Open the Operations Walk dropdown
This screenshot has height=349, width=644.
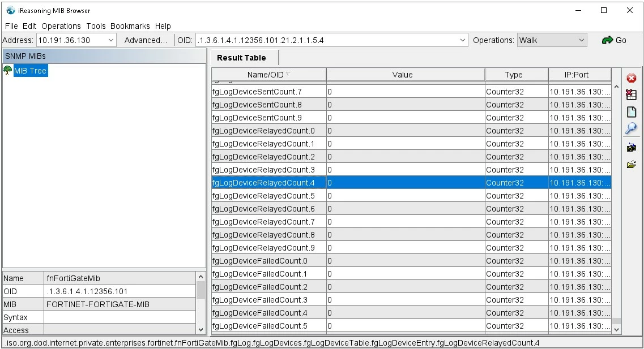coord(552,40)
